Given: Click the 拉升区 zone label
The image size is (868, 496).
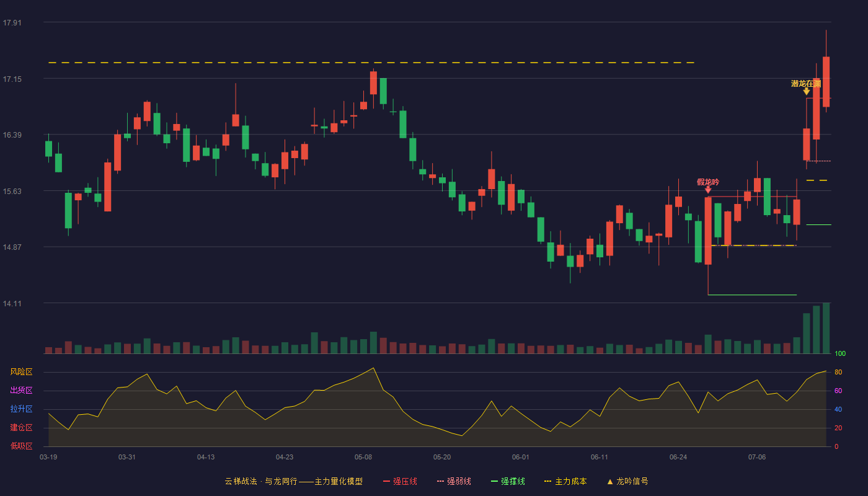Looking at the screenshot, I should (x=21, y=409).
